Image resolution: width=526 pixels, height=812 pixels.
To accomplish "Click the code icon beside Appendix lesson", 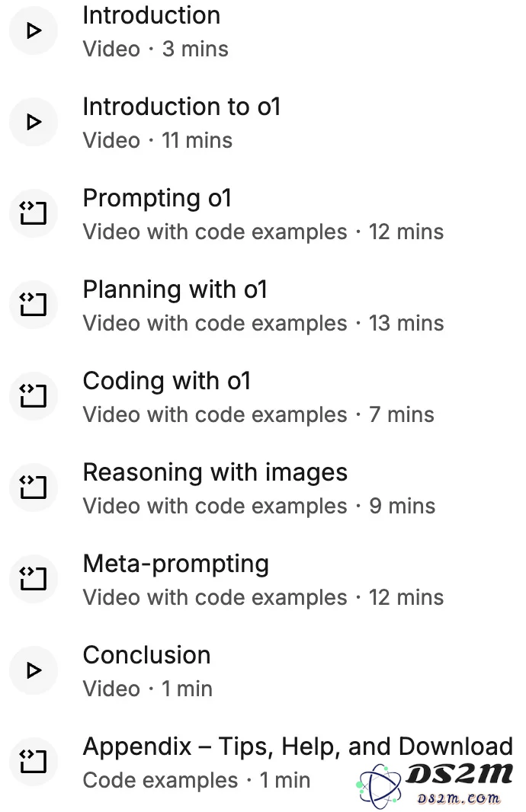I will [x=34, y=761].
